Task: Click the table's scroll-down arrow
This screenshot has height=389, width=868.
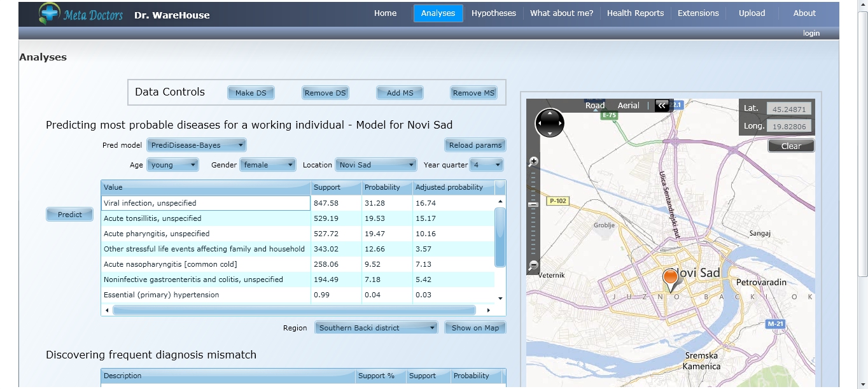Action: point(500,298)
